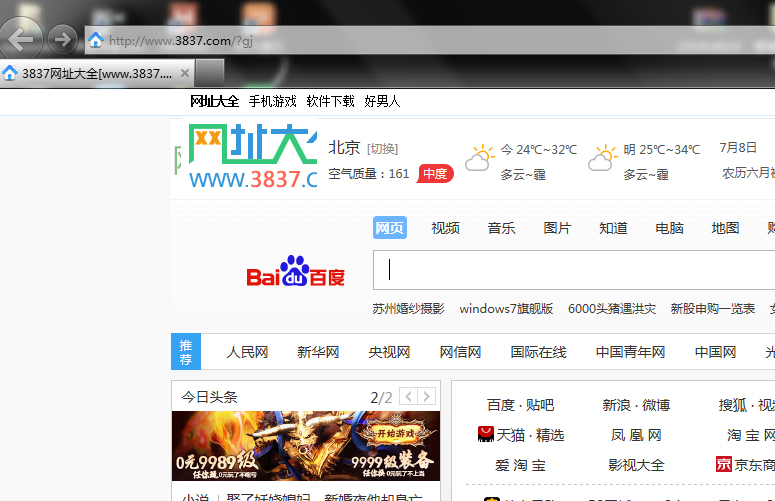Click the Baidu 百度 logo
Viewport: 775px width, 501px height.
coord(296,271)
